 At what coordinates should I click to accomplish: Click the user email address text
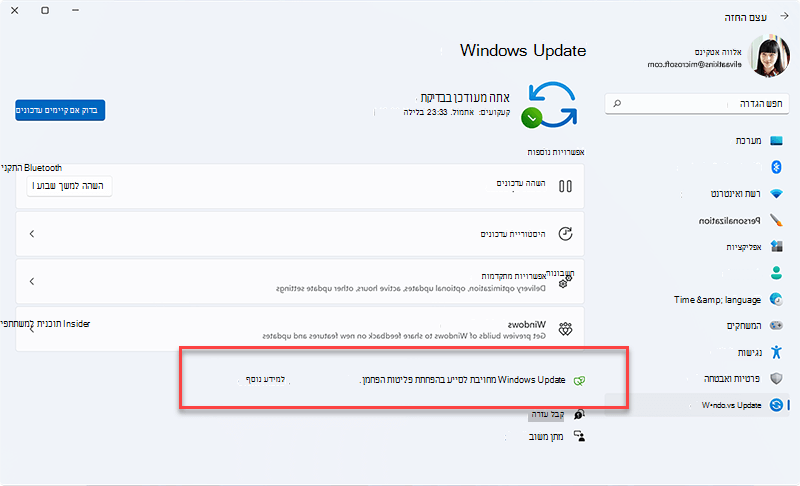[x=694, y=64]
